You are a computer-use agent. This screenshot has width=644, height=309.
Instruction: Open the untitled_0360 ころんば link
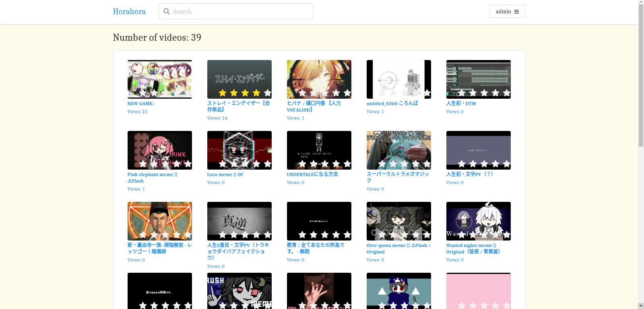(392, 104)
